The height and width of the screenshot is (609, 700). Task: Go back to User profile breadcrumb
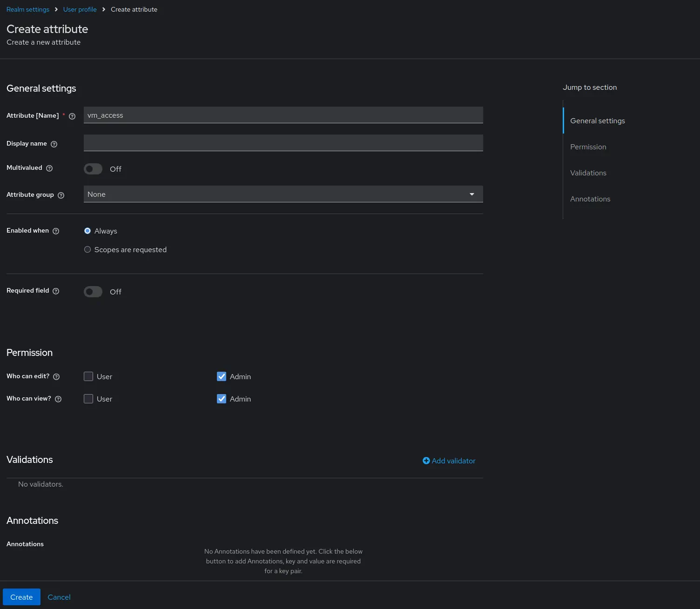[80, 9]
